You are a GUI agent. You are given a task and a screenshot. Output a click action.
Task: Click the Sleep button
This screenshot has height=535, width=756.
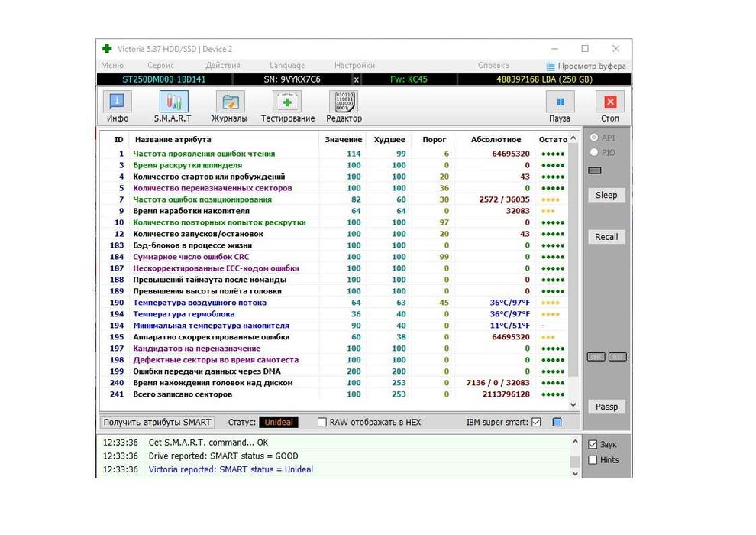(x=606, y=196)
